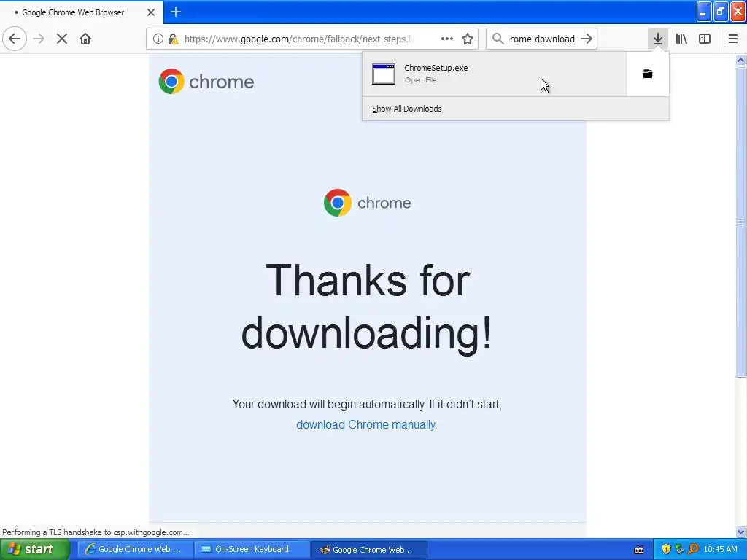
Task: Close the Google Chrome Web Browser tab
Action: click(x=151, y=12)
